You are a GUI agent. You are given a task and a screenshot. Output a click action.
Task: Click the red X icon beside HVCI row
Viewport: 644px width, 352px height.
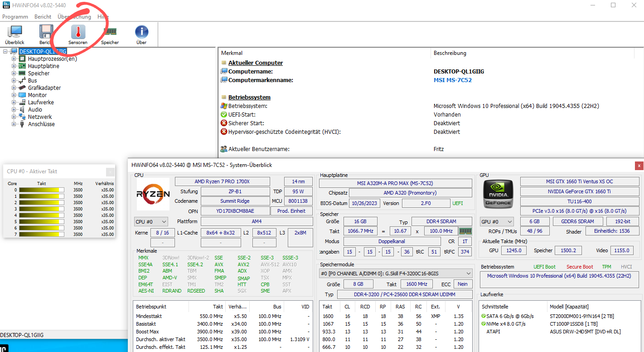(224, 132)
